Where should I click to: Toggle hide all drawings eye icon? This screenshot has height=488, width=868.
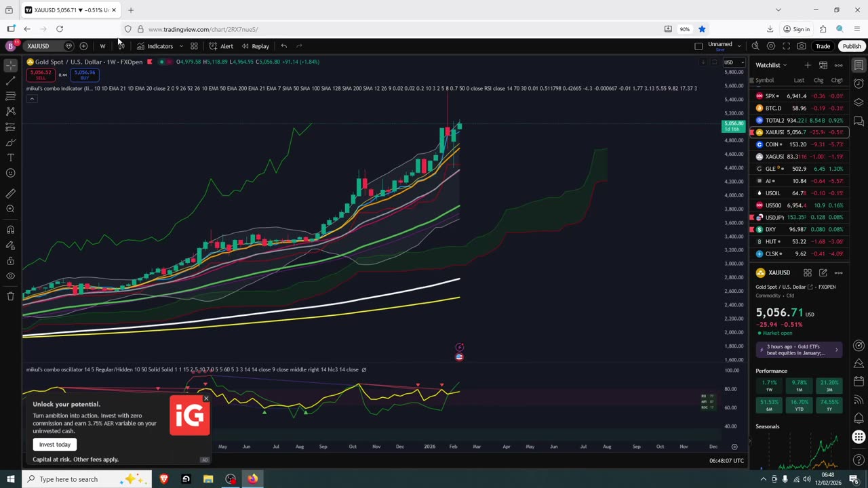click(10, 276)
